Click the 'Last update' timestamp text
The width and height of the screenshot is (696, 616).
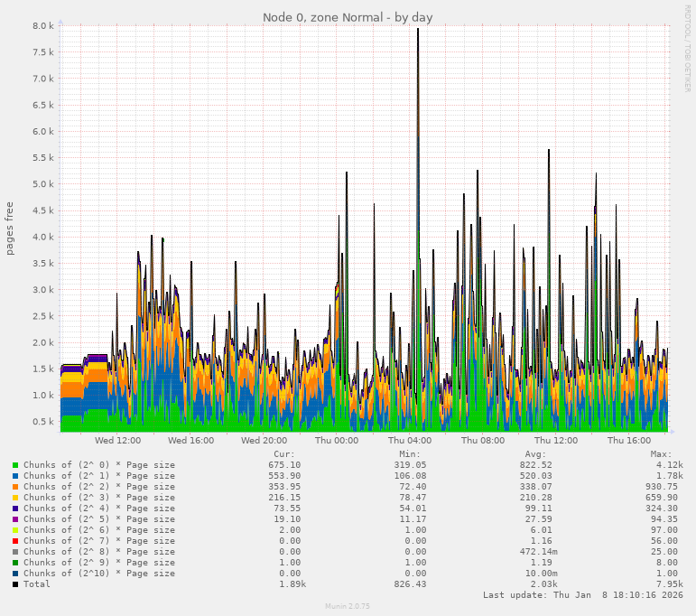pyautogui.click(x=582, y=595)
